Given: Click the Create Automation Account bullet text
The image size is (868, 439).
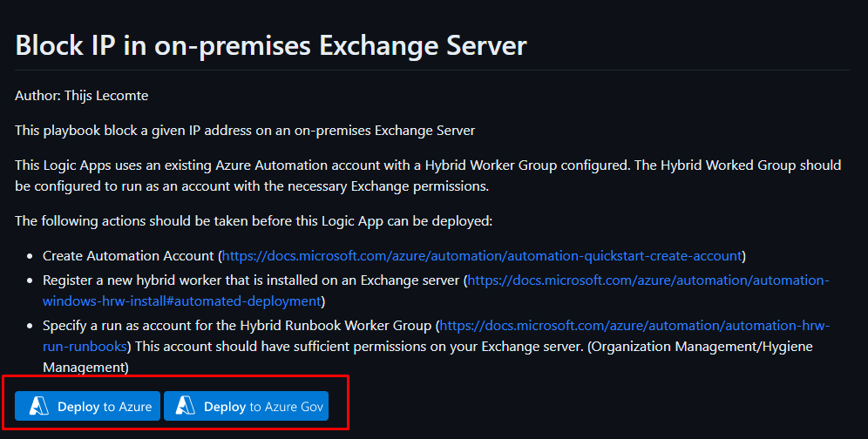Looking at the screenshot, I should point(128,256).
